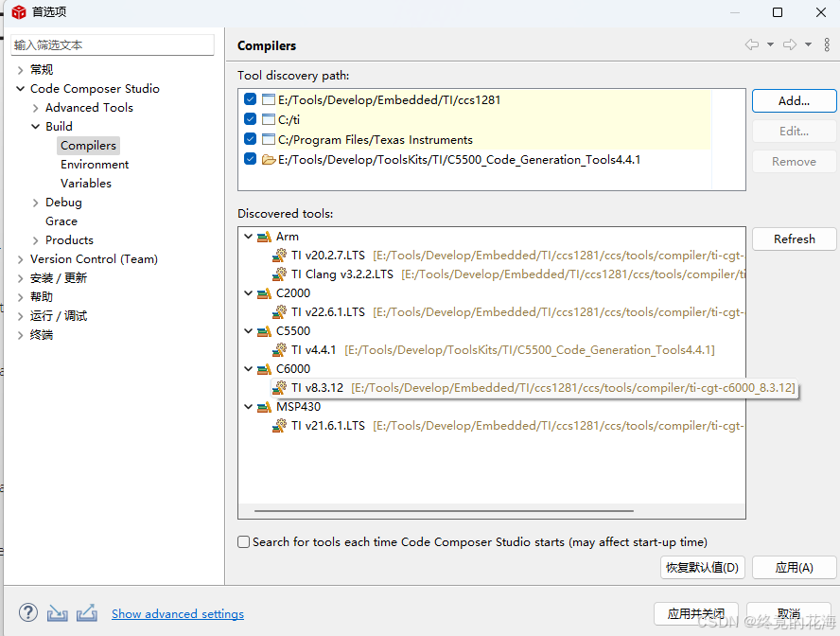
Task: Open the back history dropdown arrow
Action: (x=770, y=44)
